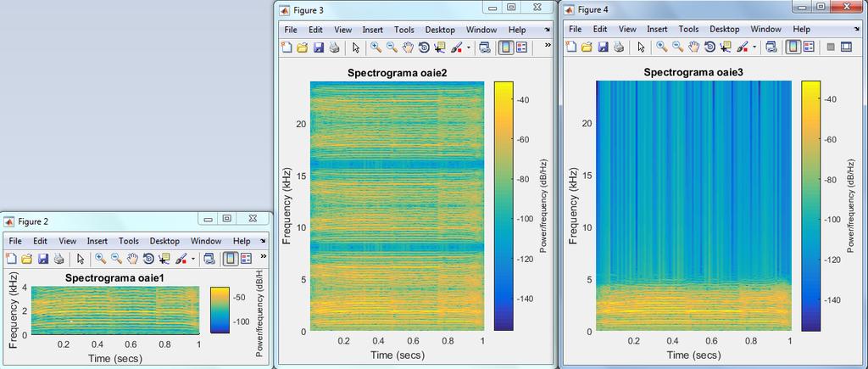Screen dimensions: 868x369
Task: Enable Data Cursor tool in Figure 3
Action: (x=440, y=48)
